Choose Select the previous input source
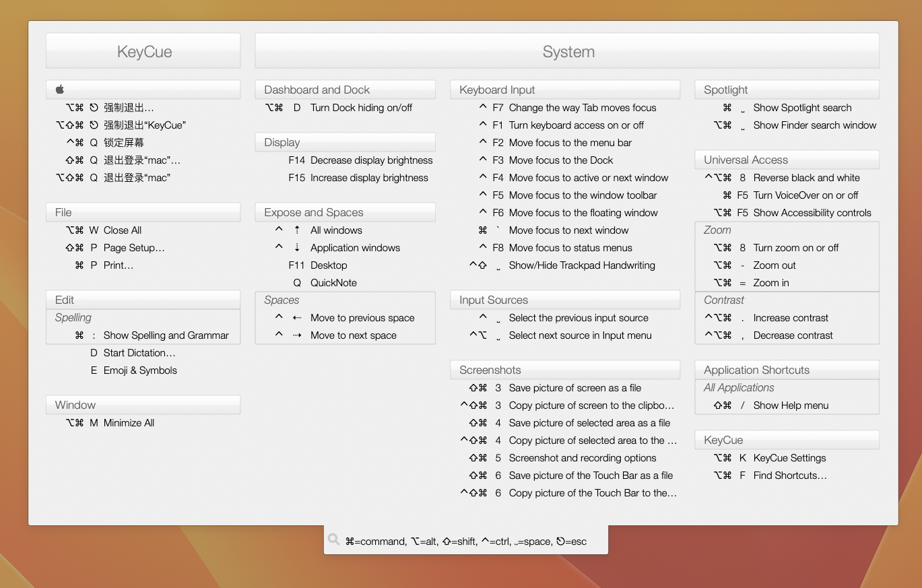 pos(565,318)
